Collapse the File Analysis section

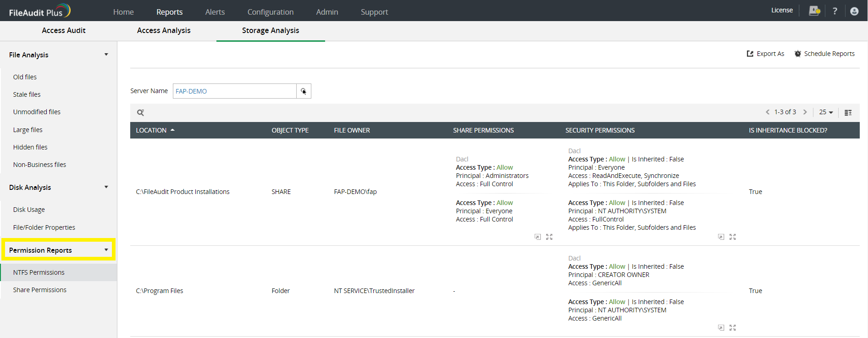click(x=106, y=55)
